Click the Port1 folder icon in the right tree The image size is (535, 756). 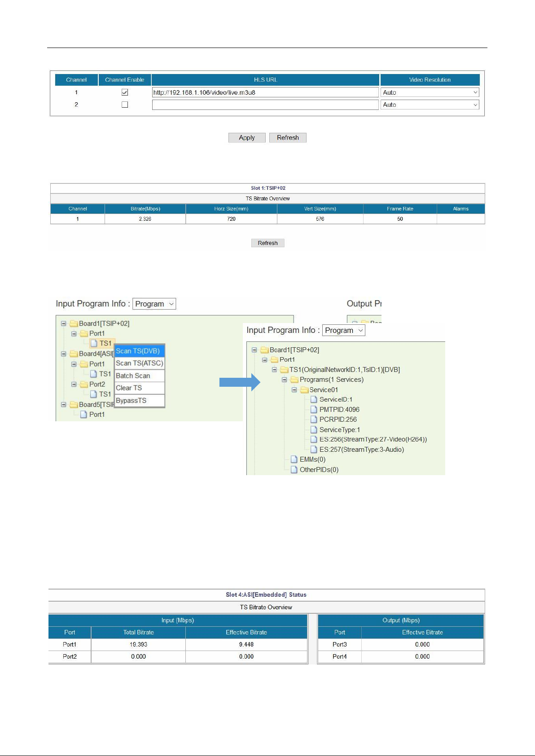pos(274,360)
